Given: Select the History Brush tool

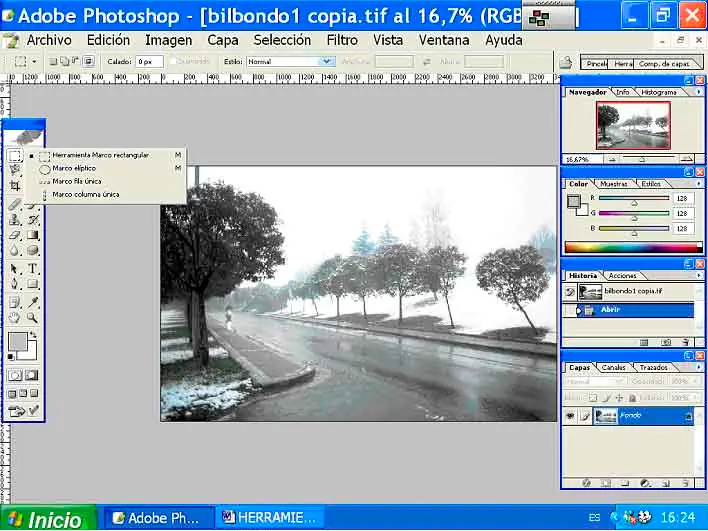Looking at the screenshot, I should 33,220.
